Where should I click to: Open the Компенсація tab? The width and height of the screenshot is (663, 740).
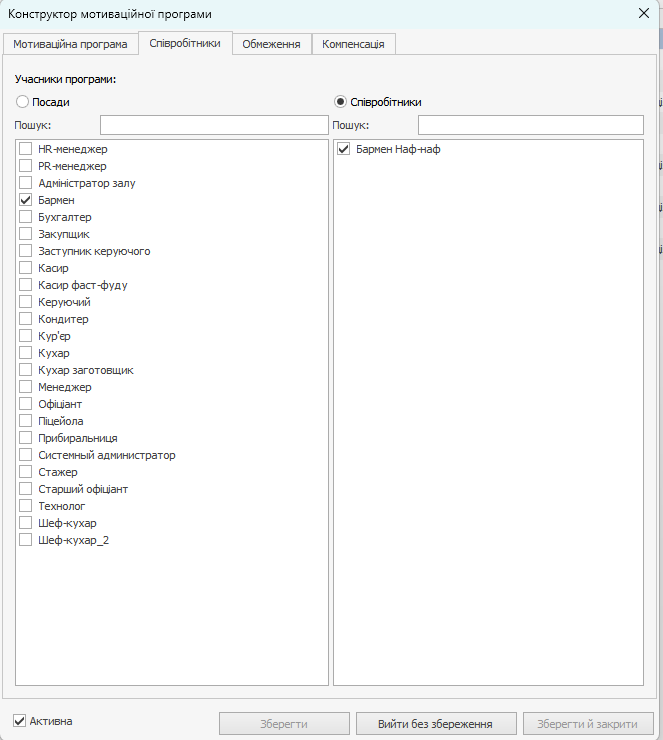pos(355,44)
